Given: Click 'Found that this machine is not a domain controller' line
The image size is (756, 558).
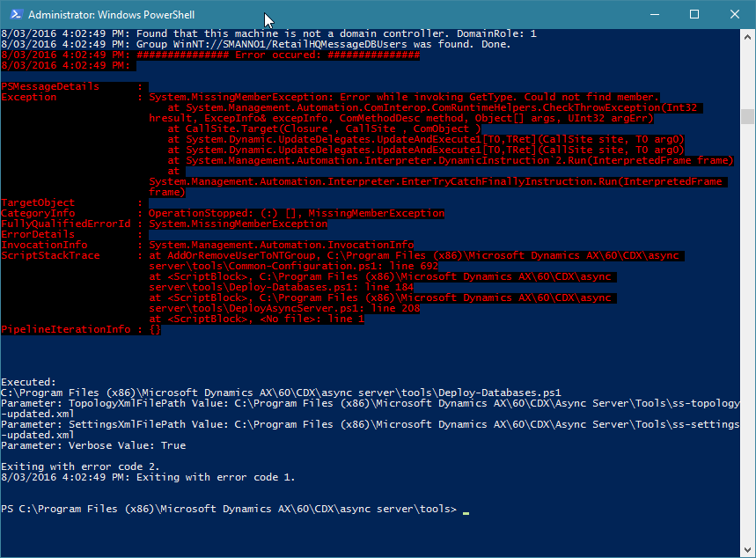Looking at the screenshot, I should pos(268,33).
